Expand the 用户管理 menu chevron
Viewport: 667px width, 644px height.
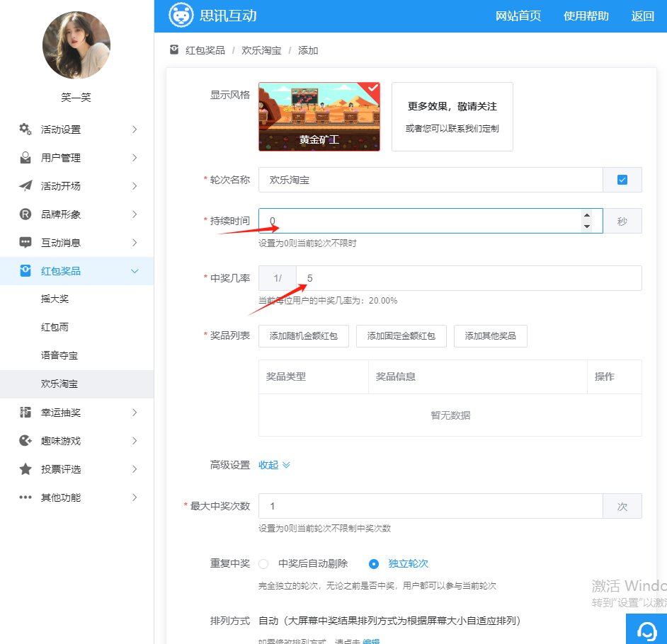(x=135, y=158)
